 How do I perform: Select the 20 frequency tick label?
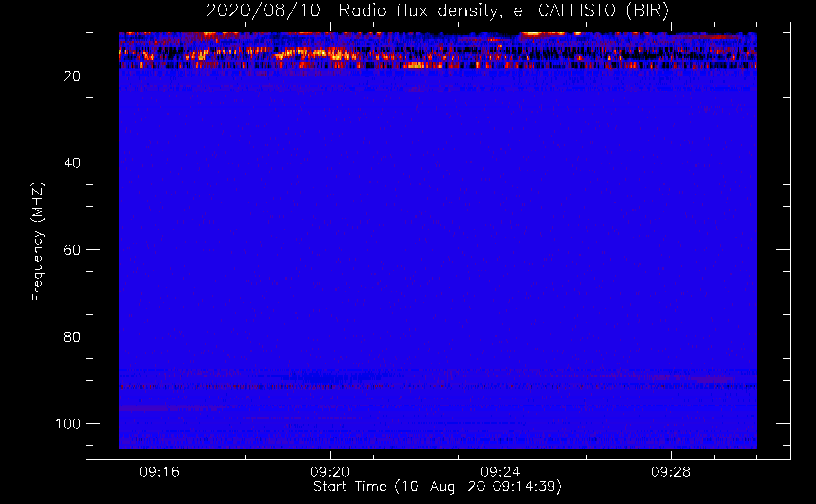[73, 76]
